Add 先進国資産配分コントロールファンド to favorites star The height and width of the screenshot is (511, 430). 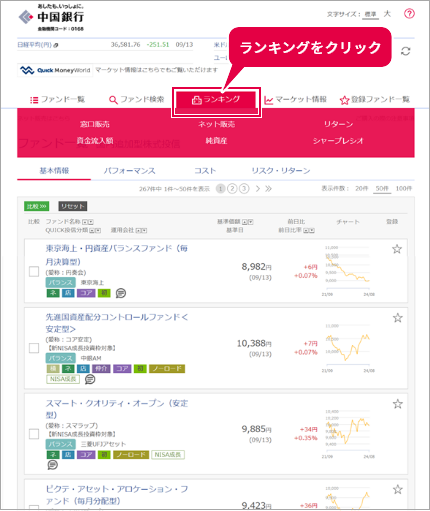tap(397, 318)
